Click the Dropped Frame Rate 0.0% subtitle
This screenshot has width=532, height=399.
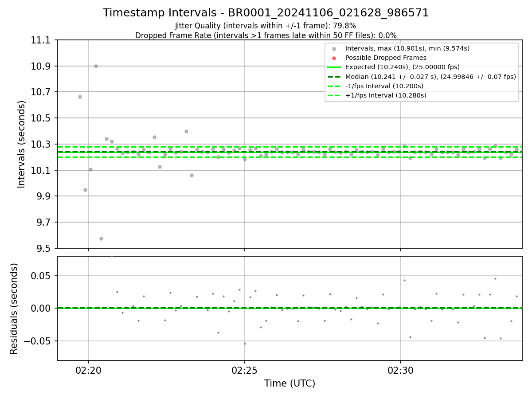[x=266, y=35]
